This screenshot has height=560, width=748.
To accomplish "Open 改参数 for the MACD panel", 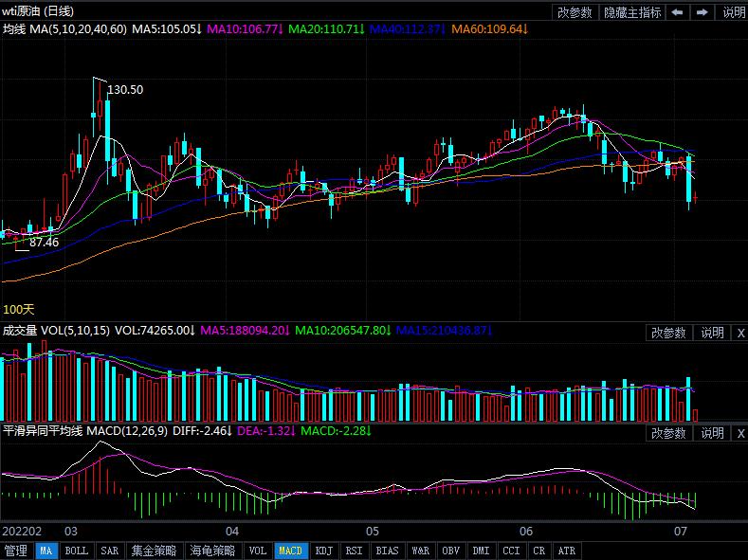I will (x=668, y=433).
